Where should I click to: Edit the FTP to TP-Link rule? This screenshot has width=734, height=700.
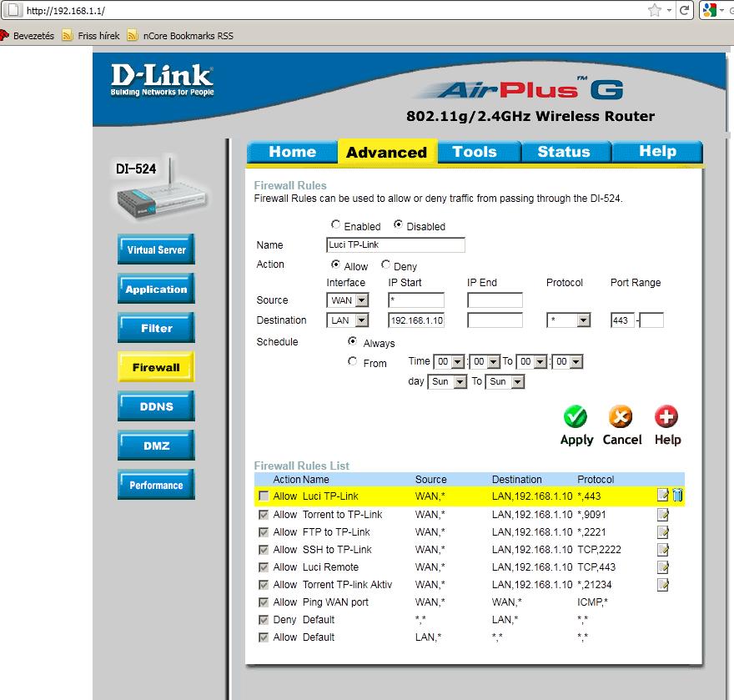coord(663,532)
